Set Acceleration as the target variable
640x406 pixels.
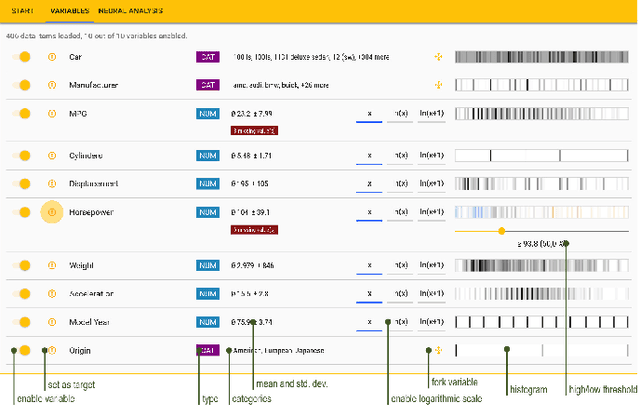(52, 294)
